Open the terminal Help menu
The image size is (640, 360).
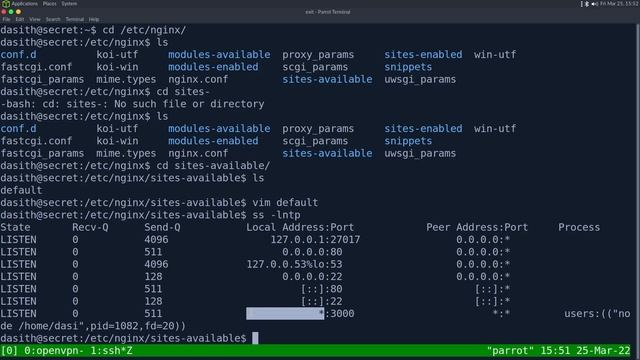(x=94, y=19)
